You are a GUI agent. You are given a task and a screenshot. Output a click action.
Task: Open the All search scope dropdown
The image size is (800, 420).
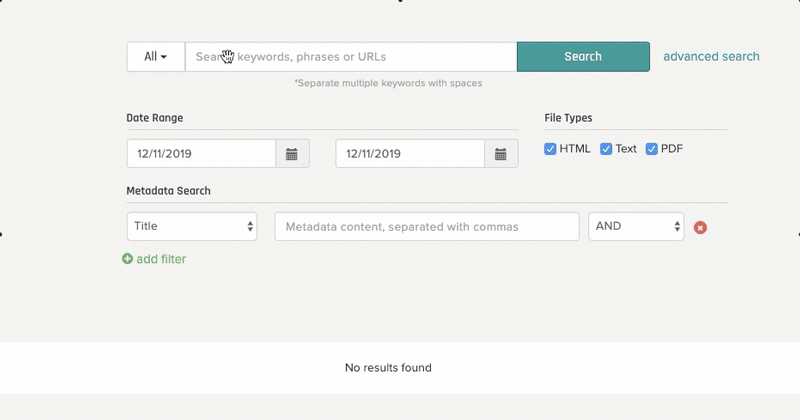[156, 57]
